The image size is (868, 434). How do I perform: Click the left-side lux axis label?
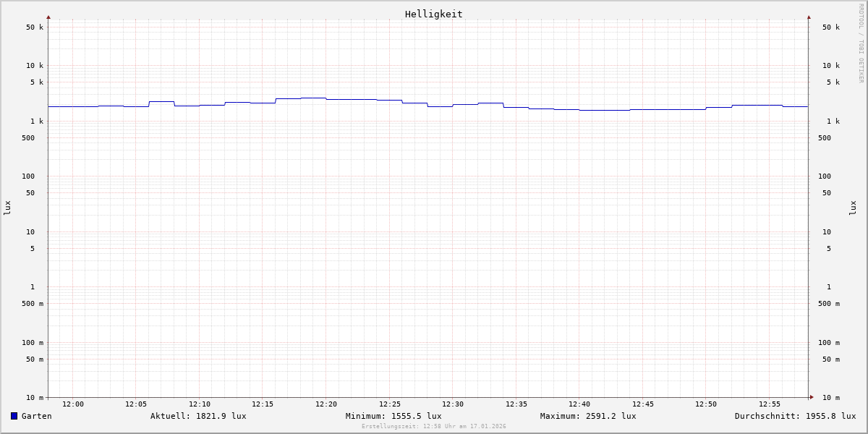coord(7,208)
